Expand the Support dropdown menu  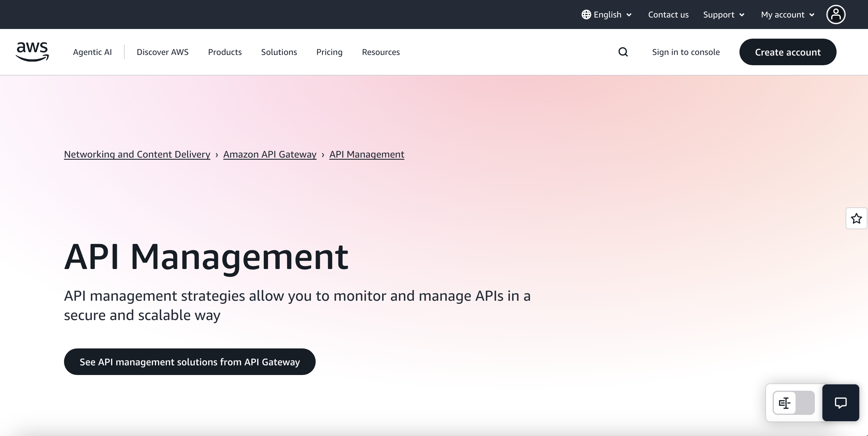tap(724, 14)
